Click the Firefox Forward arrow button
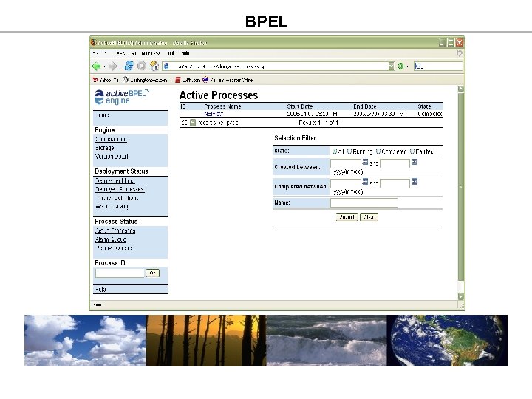 click(x=112, y=66)
